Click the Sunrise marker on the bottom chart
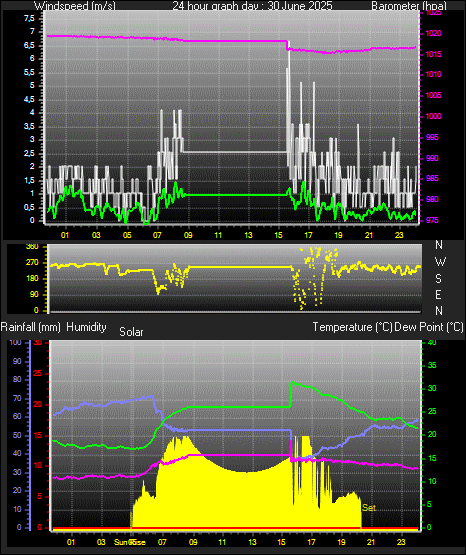 click(130, 542)
